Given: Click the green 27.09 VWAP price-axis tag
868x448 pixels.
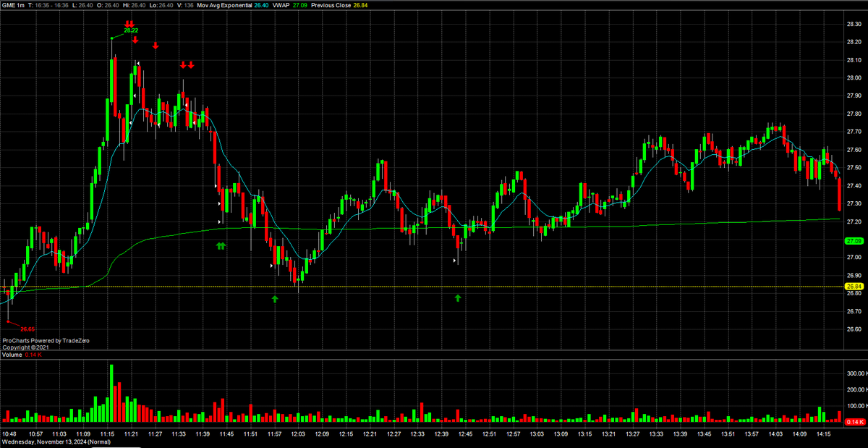Looking at the screenshot, I should point(854,240).
